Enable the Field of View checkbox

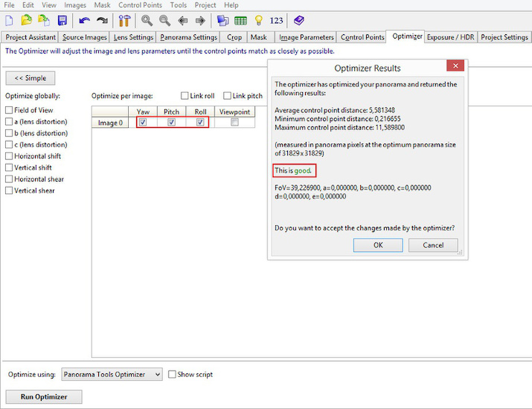coord(10,110)
